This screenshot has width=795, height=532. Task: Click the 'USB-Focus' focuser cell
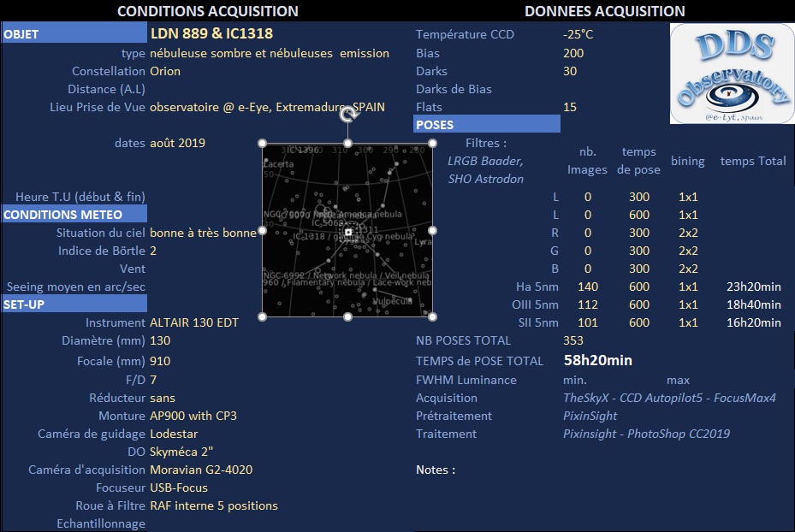(179, 488)
